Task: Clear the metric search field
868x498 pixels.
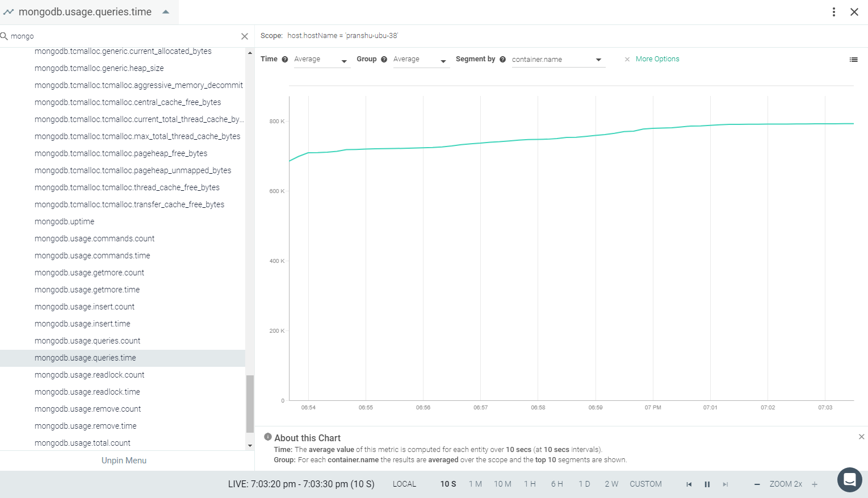Action: 245,36
